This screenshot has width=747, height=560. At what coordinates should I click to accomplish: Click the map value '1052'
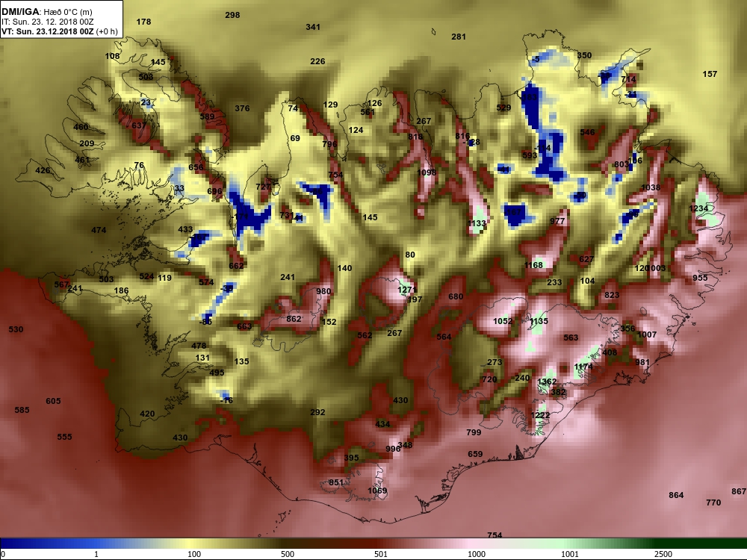click(x=503, y=321)
